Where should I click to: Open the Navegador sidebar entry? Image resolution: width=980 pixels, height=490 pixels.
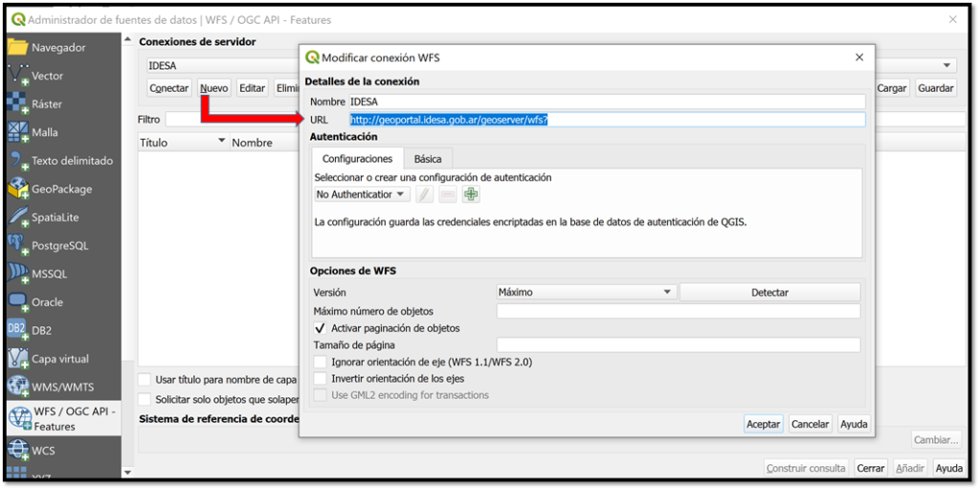coord(62,48)
